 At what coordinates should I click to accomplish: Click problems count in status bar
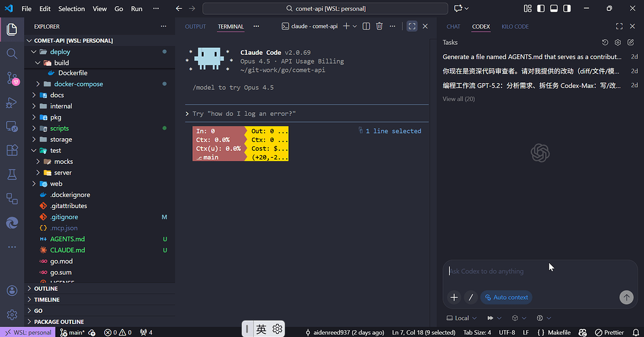pyautogui.click(x=118, y=333)
